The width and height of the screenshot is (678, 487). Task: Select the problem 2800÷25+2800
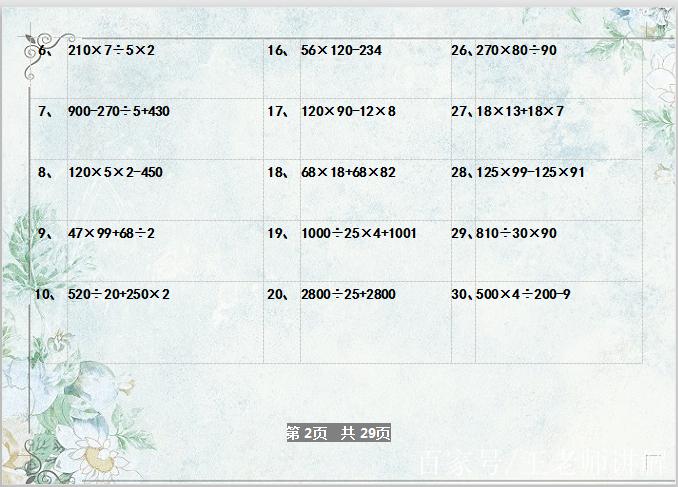point(348,294)
